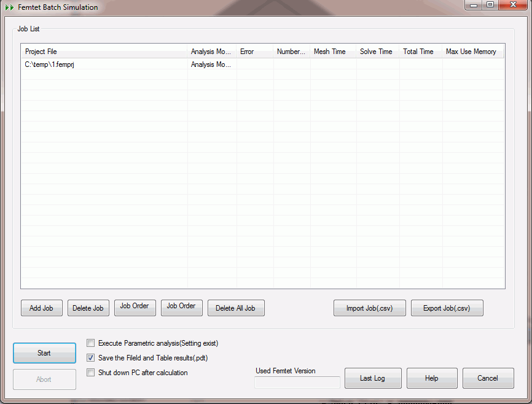Click the Help button
This screenshot has width=532, height=404.
(x=431, y=378)
